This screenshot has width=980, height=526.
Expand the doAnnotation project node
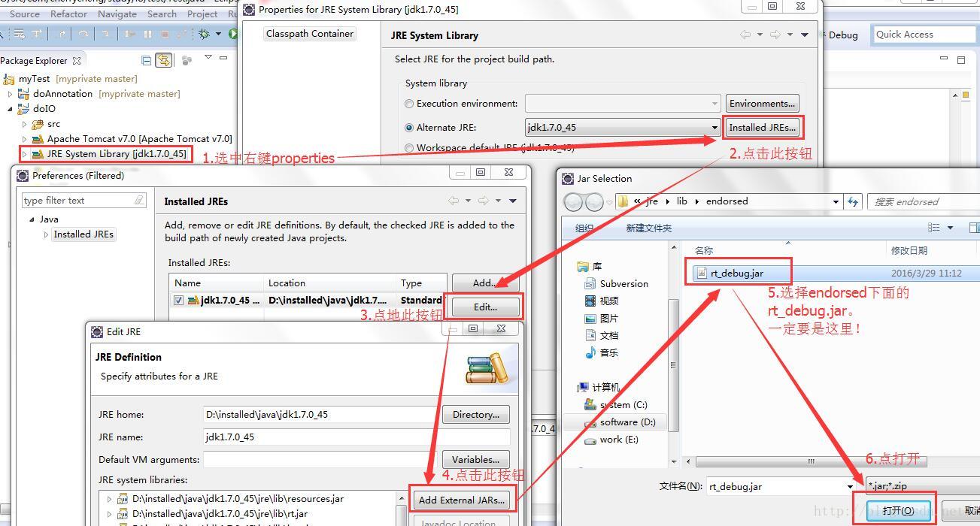tap(11, 94)
